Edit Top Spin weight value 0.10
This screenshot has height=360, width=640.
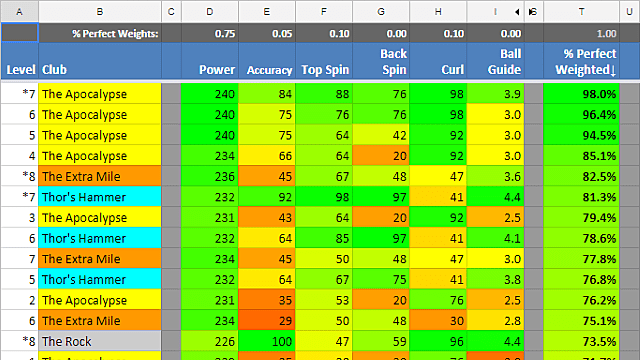(324, 33)
